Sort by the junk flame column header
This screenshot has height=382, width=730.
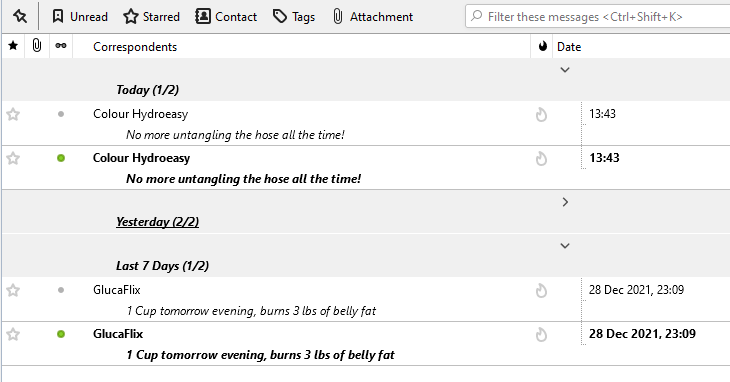(x=542, y=46)
